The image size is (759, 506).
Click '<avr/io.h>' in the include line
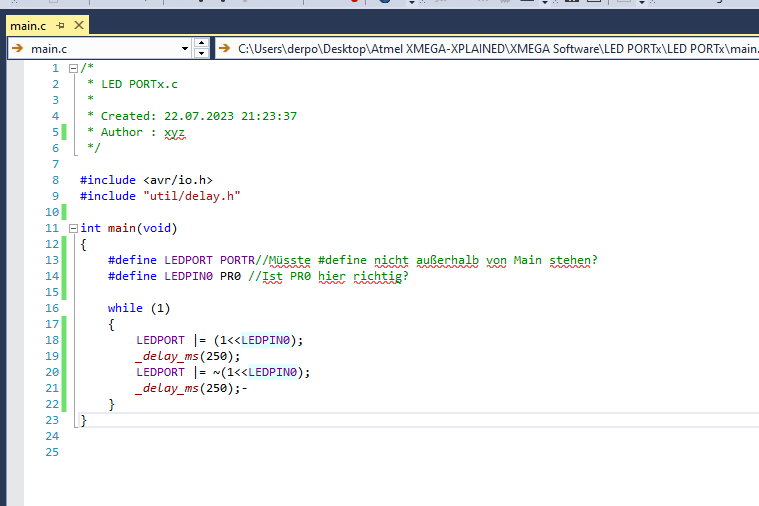pos(178,180)
